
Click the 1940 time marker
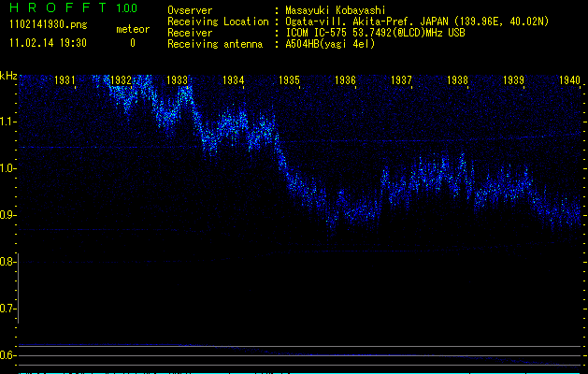pos(569,80)
